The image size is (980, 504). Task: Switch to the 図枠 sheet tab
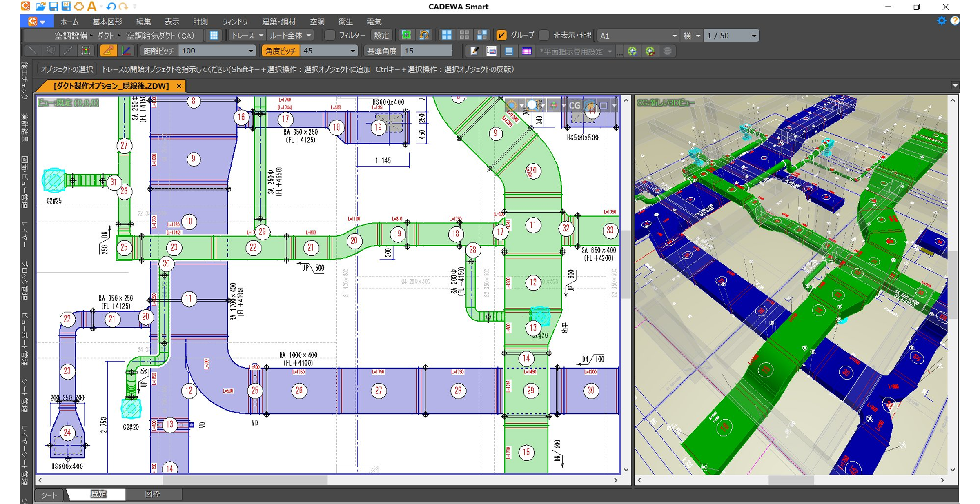point(153,494)
